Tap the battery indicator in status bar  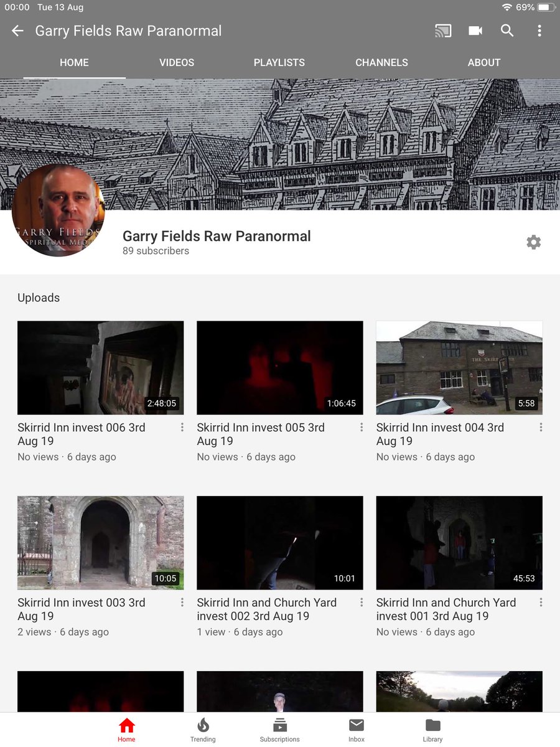pyautogui.click(x=546, y=7)
